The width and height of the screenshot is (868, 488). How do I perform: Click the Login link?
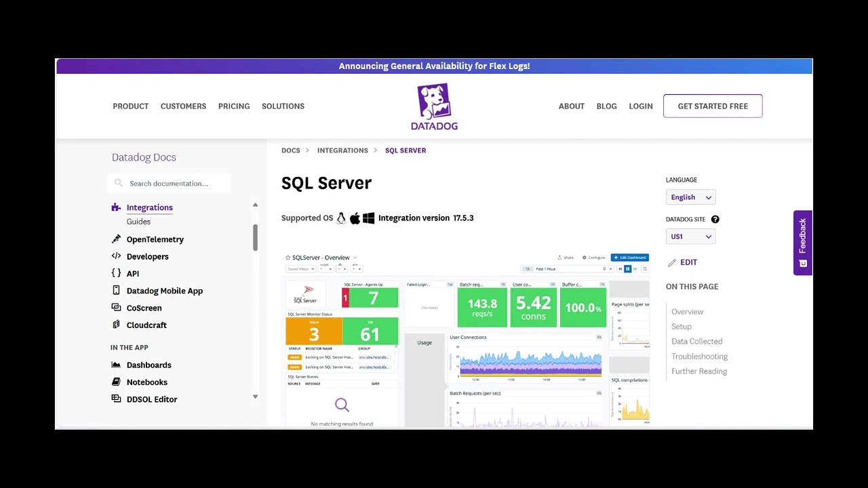[641, 106]
